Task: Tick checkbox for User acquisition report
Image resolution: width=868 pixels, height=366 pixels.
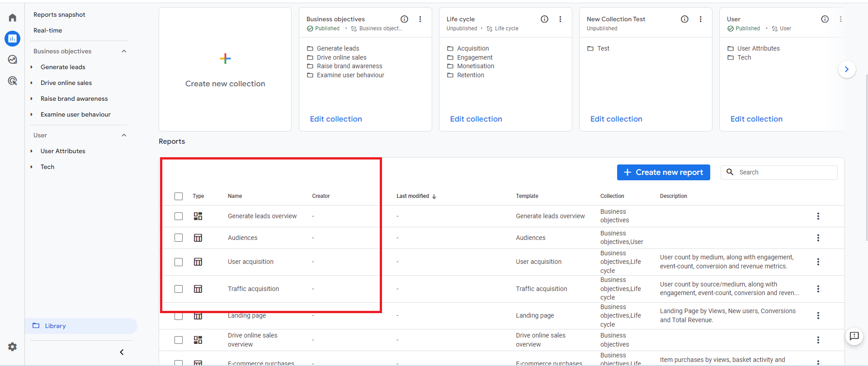Action: tap(179, 262)
